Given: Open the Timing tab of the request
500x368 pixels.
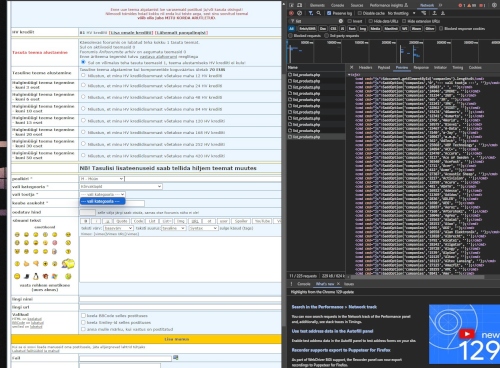Looking at the screenshot, I should click(458, 67).
